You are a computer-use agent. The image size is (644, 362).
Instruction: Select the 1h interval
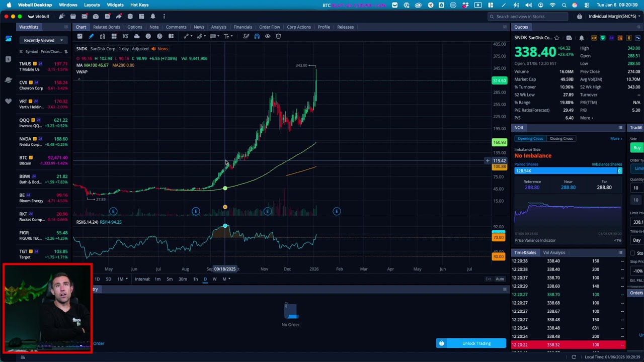click(x=195, y=279)
